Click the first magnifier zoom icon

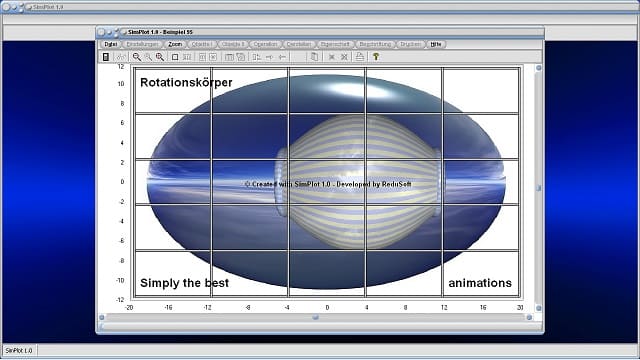tap(137, 57)
